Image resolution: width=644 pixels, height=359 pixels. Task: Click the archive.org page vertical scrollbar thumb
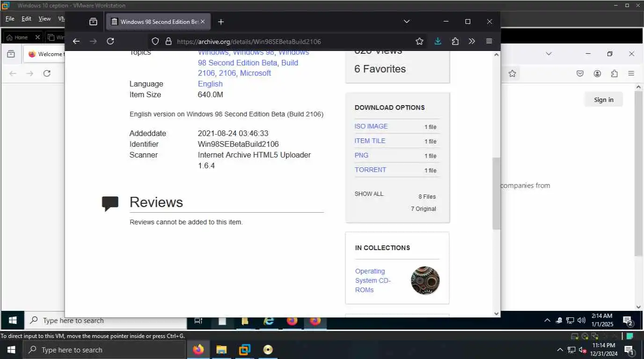click(497, 193)
